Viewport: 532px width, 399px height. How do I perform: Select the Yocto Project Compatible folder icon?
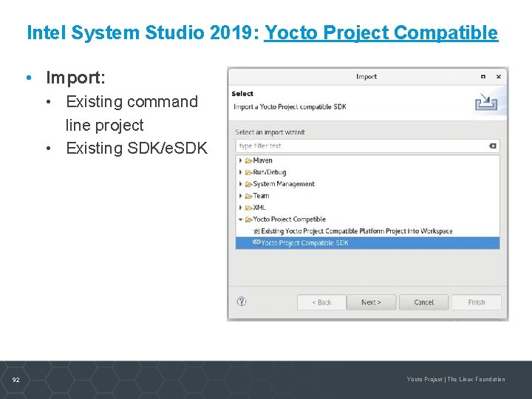click(249, 219)
